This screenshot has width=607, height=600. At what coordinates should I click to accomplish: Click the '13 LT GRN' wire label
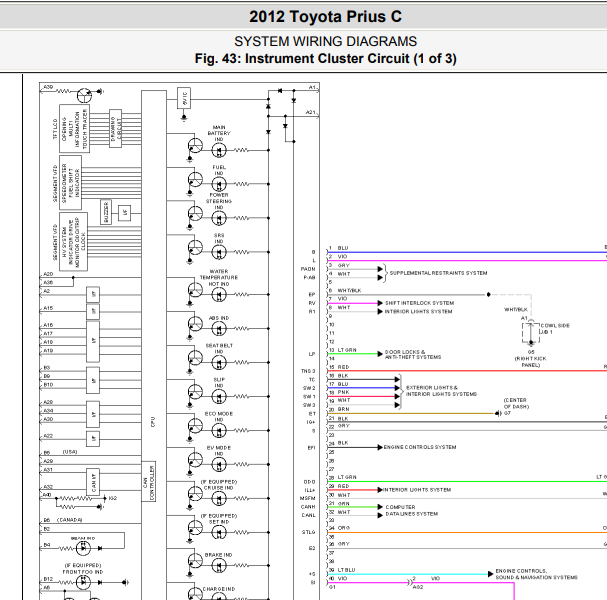pos(343,350)
